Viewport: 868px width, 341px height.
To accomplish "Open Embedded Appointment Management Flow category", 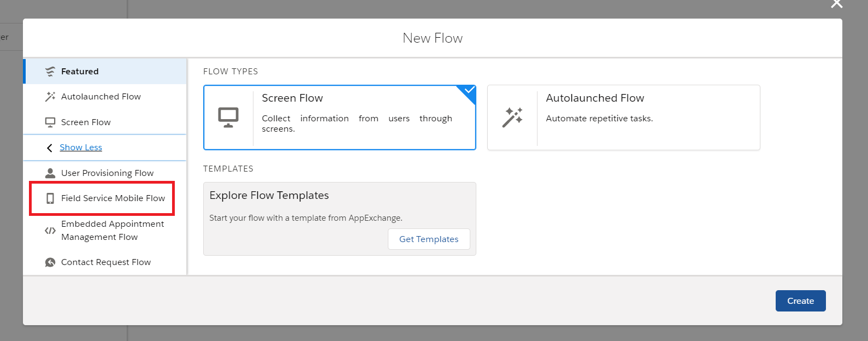I will coord(105,231).
